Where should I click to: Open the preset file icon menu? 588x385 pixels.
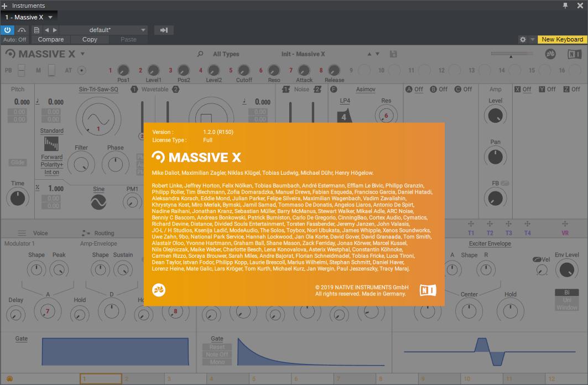coord(37,30)
